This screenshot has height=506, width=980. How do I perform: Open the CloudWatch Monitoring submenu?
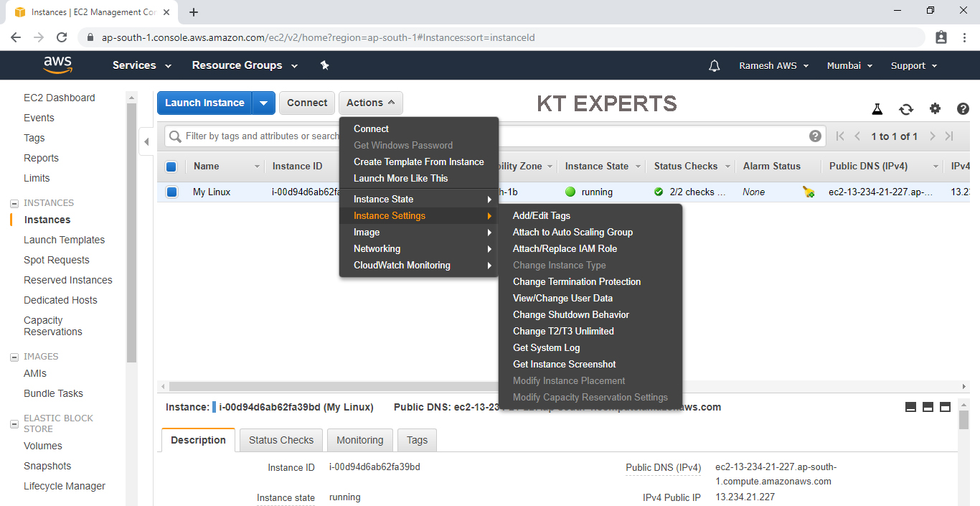click(x=419, y=266)
